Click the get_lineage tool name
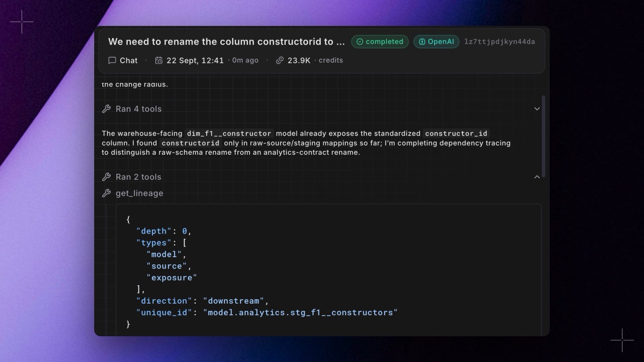 [x=139, y=193]
